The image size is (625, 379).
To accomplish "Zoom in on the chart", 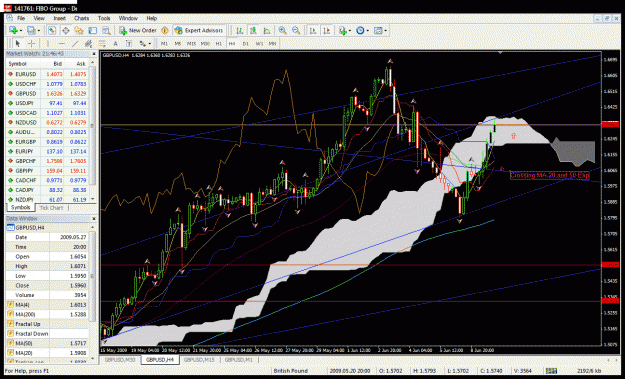I will 283,30.
